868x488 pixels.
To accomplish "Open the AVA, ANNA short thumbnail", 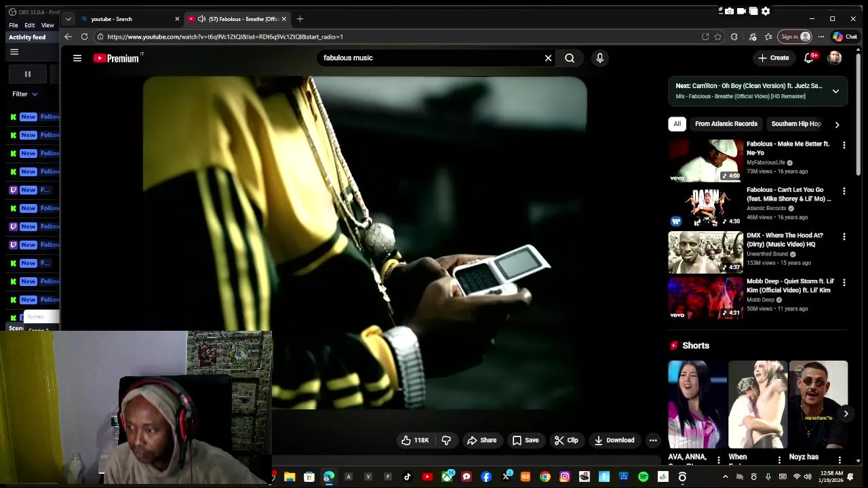I will [697, 405].
